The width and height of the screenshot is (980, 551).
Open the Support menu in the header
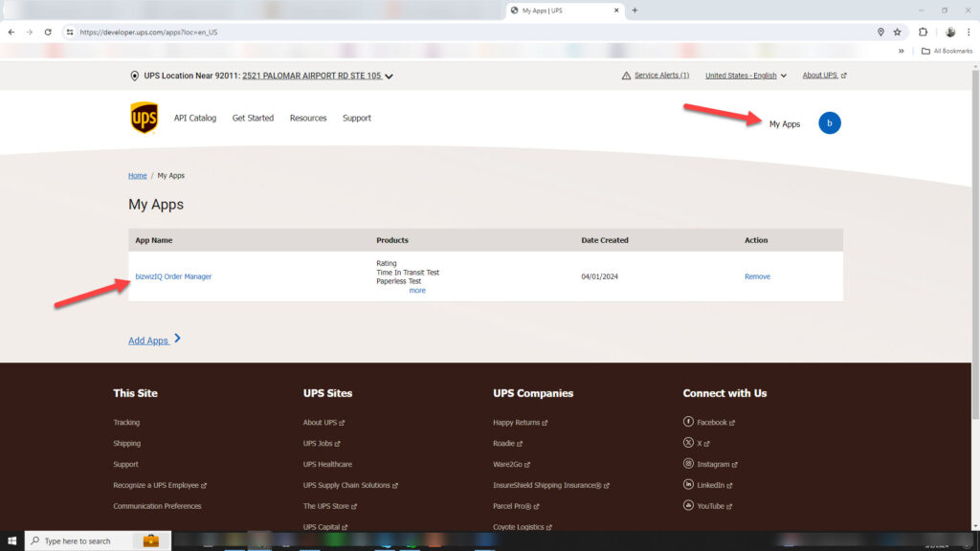(x=357, y=118)
